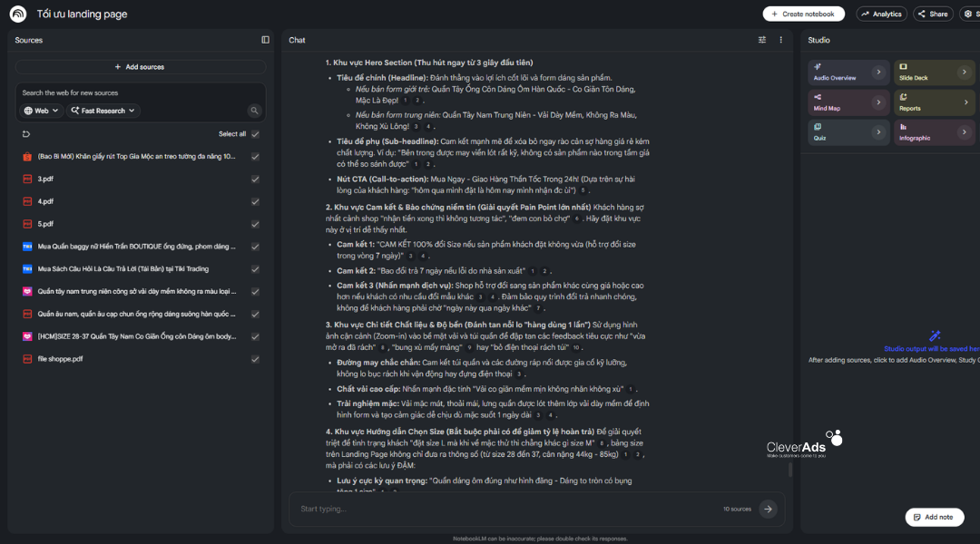Click the settings gear icon
The height and width of the screenshot is (544, 980).
[x=969, y=14]
